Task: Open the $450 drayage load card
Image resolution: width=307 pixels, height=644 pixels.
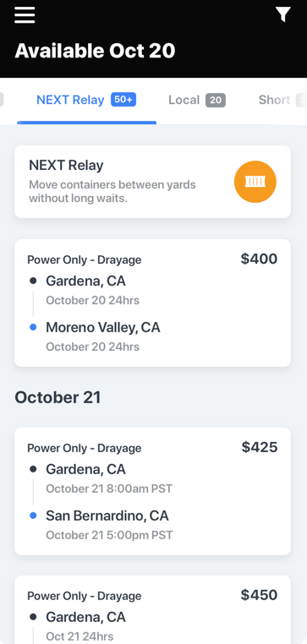Action: pyautogui.click(x=152, y=609)
